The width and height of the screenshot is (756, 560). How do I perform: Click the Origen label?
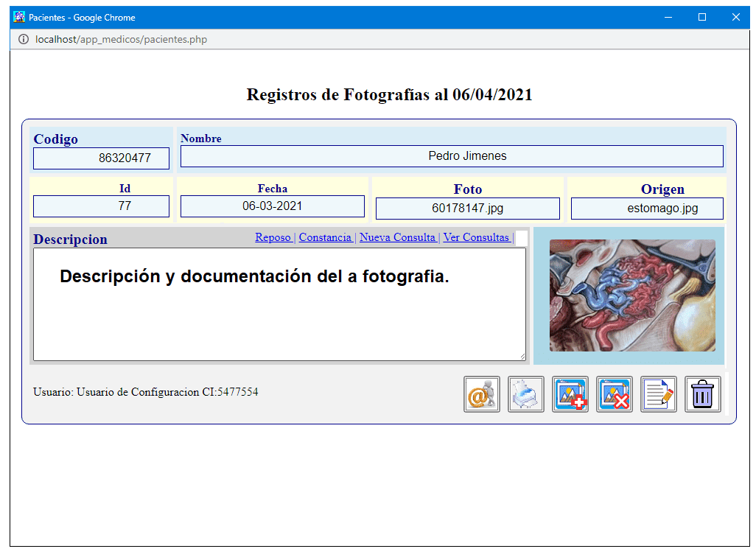pos(662,189)
